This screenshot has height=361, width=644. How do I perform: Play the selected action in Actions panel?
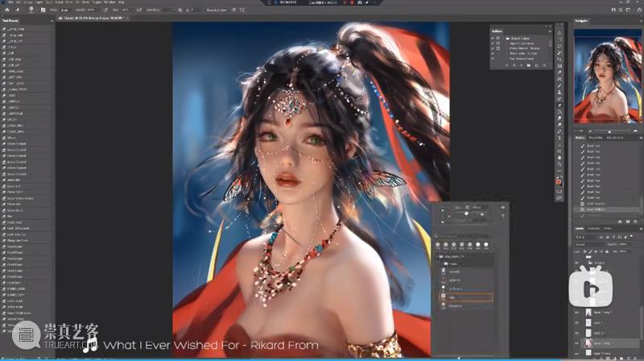point(522,65)
